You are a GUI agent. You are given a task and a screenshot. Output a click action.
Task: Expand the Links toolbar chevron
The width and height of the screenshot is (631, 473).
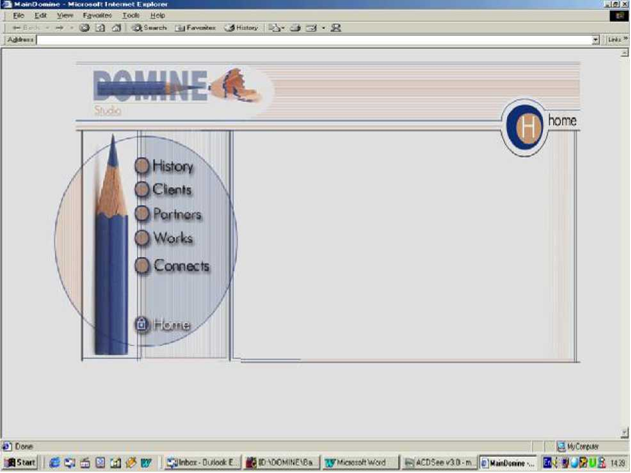(x=626, y=39)
